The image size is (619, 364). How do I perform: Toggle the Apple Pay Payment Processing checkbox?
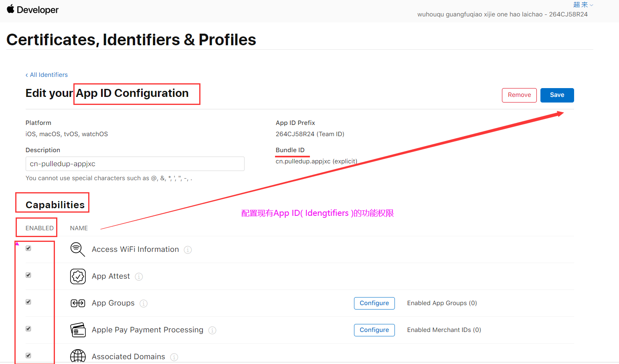point(28,329)
